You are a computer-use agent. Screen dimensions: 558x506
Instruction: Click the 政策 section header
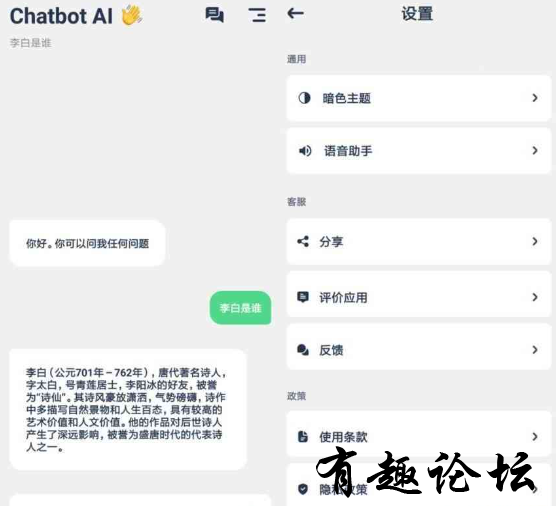[x=296, y=396]
